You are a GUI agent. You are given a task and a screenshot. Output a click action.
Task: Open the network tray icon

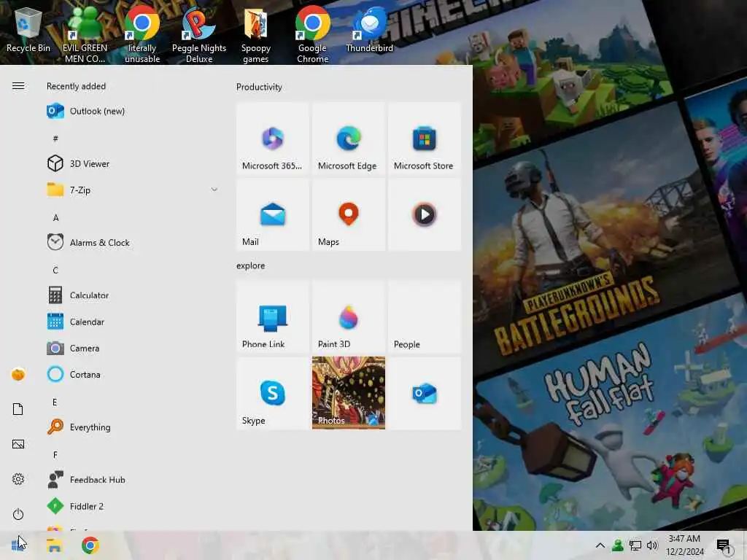pos(635,545)
